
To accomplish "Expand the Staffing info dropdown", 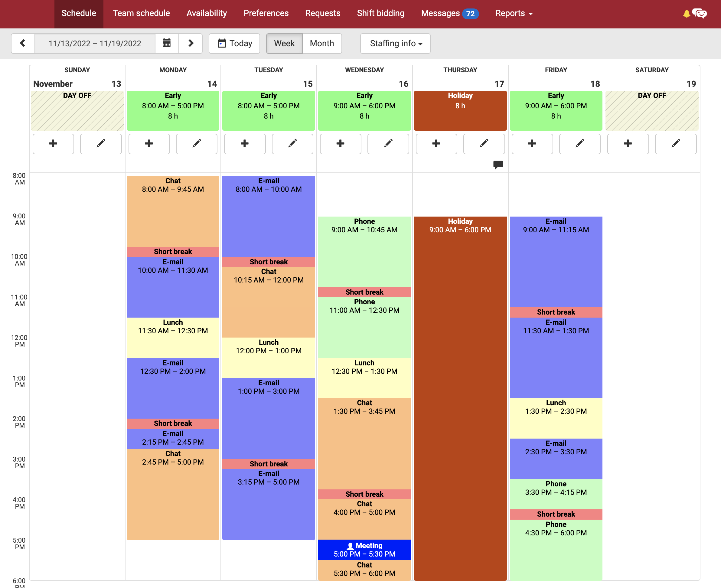I will pos(395,43).
